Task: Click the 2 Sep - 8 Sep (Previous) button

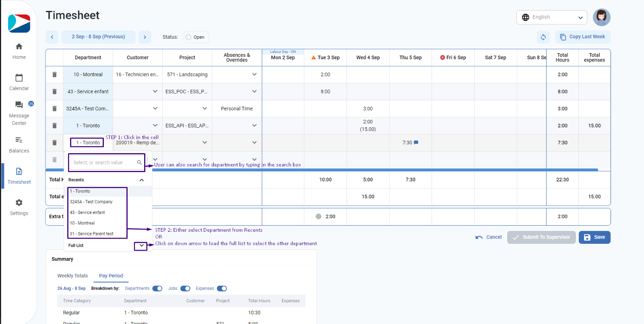Action: pos(99,37)
